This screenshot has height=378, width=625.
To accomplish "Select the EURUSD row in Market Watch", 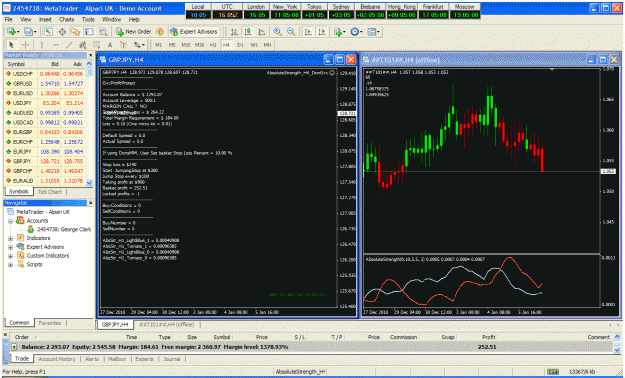I will 44,93.
